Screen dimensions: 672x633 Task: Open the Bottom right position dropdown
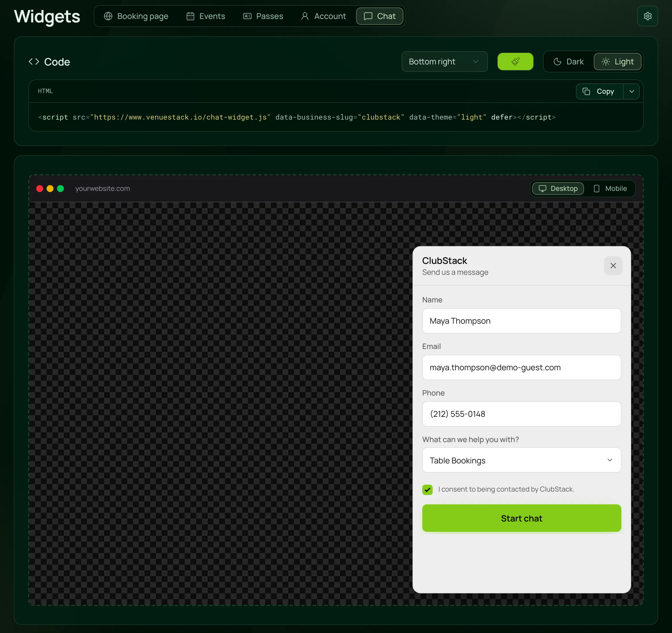click(x=444, y=62)
